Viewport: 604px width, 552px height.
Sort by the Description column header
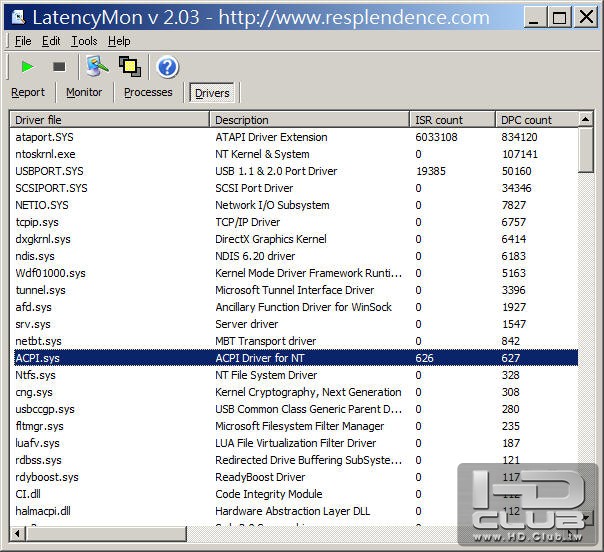[309, 120]
